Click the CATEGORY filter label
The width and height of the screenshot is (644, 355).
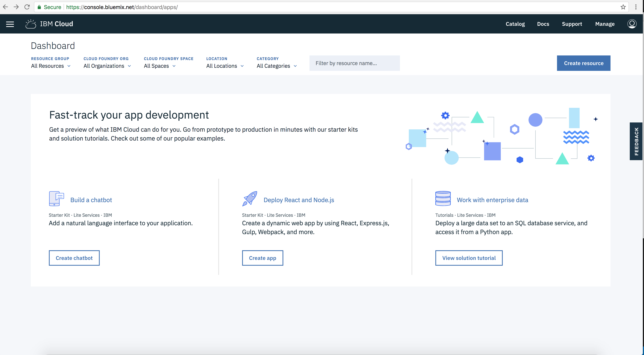click(x=268, y=59)
